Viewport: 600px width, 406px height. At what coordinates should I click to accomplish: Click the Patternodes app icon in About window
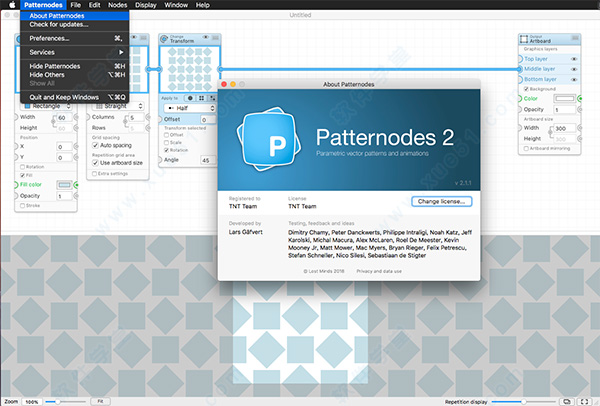(x=268, y=139)
